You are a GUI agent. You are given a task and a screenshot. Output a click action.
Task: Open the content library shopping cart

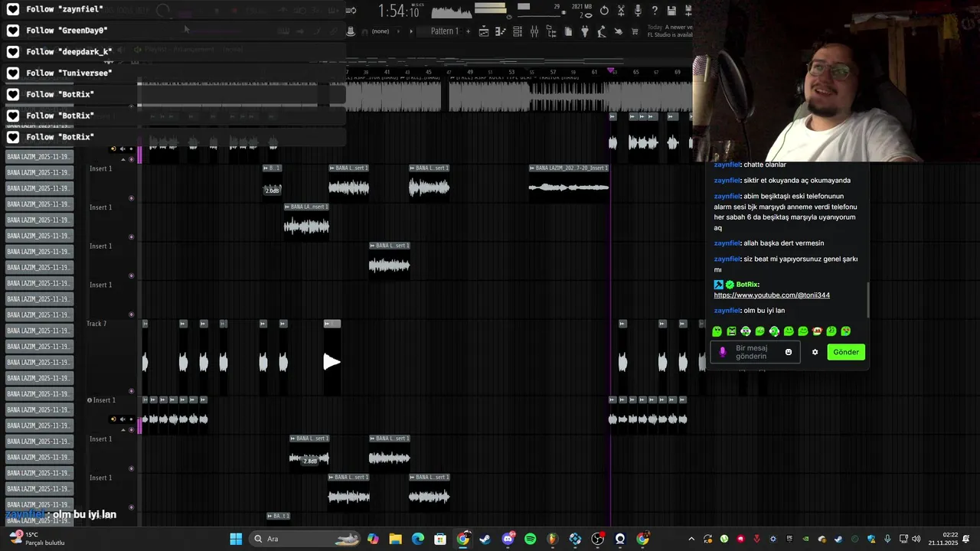click(x=635, y=31)
